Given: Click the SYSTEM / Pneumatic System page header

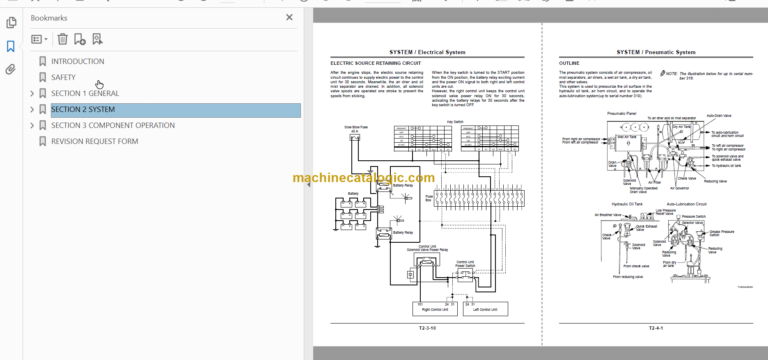Looking at the screenshot, I should point(656,52).
